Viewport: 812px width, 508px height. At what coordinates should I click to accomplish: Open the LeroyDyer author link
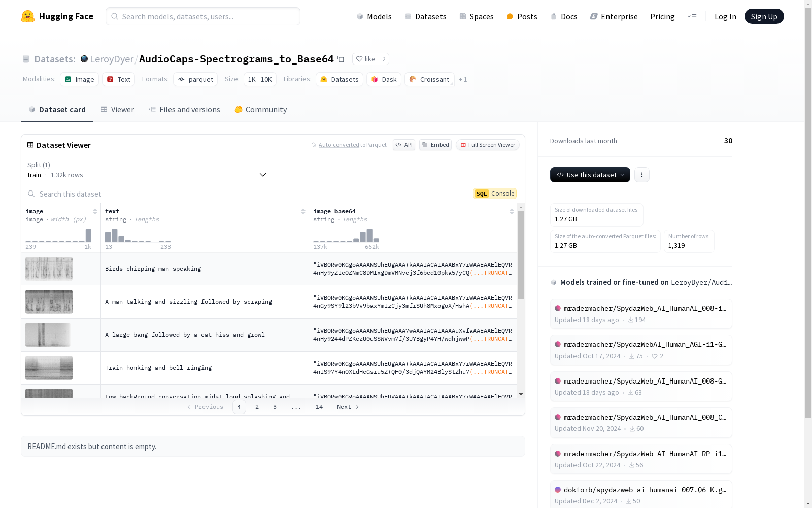112,59
